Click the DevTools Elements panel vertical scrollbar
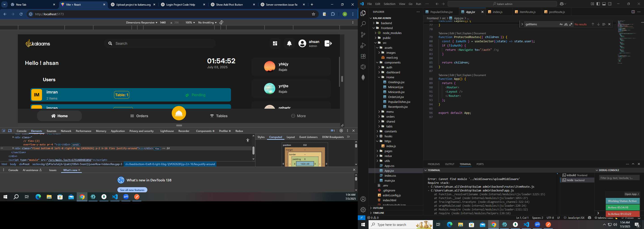Viewport: 644px width, 229px height. point(253,151)
